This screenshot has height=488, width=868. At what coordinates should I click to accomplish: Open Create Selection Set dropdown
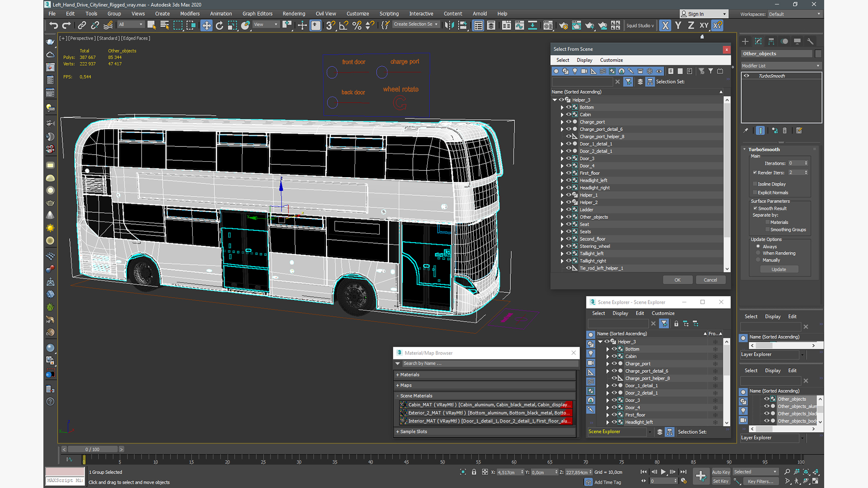415,24
